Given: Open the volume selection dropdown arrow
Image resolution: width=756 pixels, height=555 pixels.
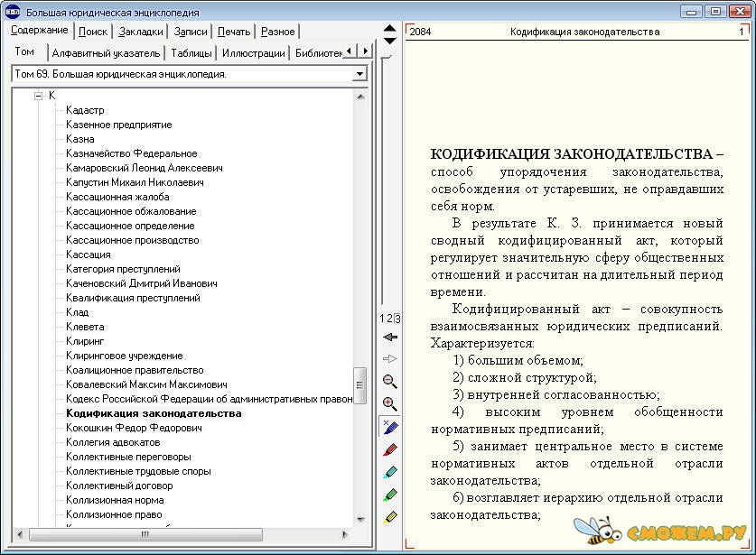Looking at the screenshot, I should (359, 74).
